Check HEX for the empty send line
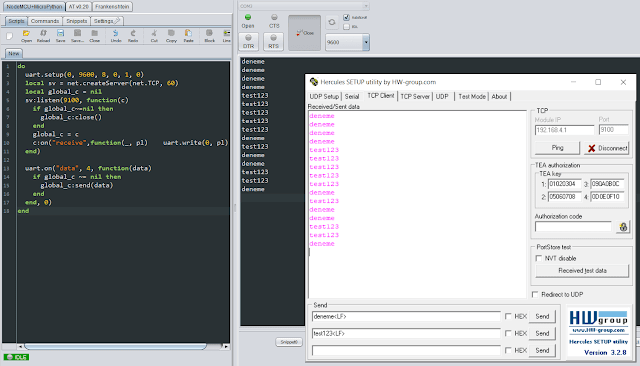The height and width of the screenshot is (366, 640). (508, 350)
